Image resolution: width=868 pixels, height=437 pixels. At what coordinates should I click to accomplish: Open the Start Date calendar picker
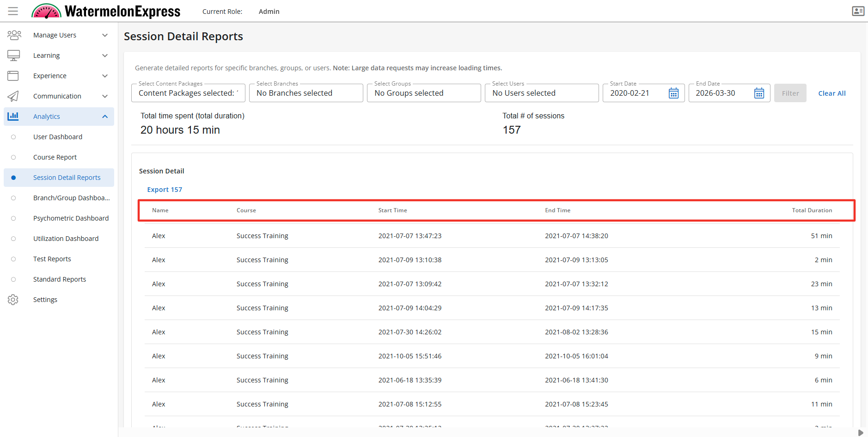[x=673, y=93]
